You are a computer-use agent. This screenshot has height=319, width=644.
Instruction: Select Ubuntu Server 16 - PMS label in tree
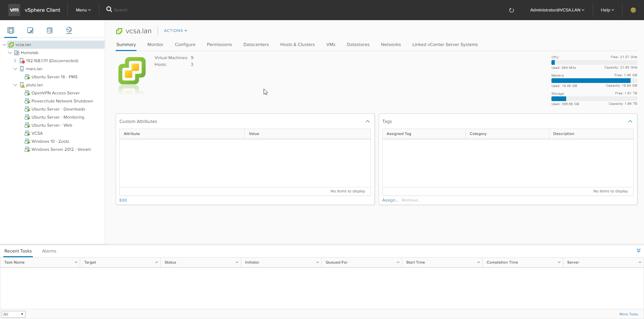click(x=54, y=77)
